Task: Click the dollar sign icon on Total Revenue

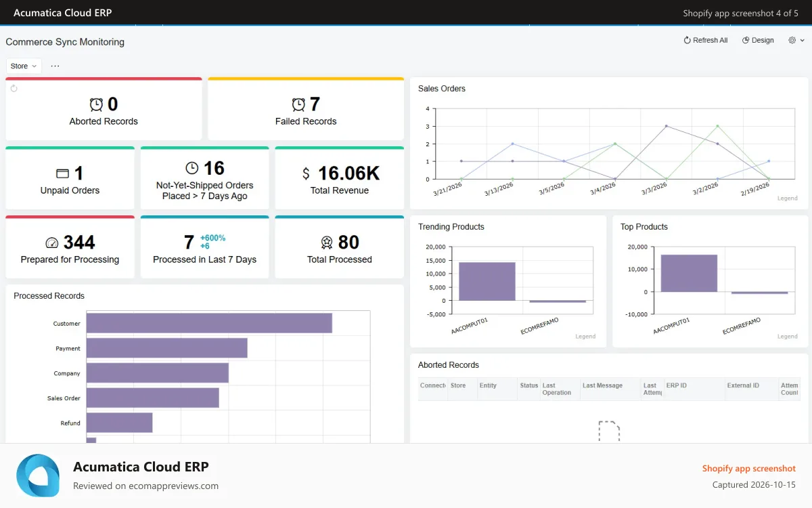Action: pyautogui.click(x=306, y=174)
